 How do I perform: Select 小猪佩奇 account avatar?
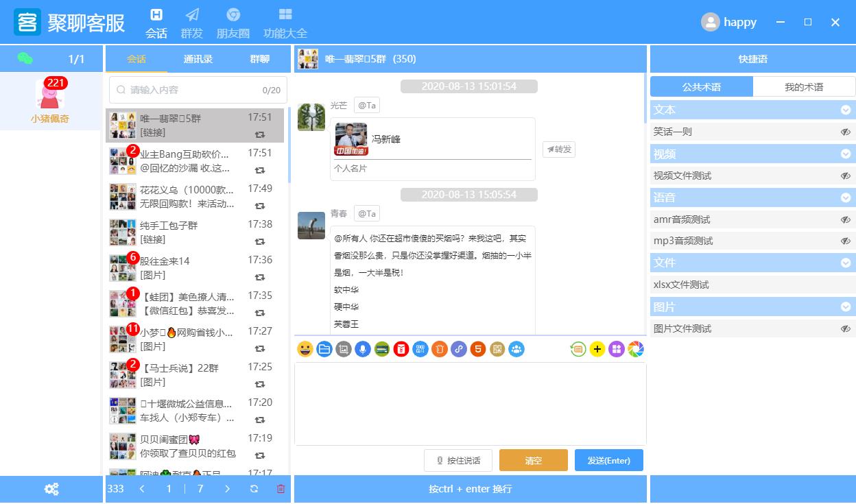tap(50, 95)
